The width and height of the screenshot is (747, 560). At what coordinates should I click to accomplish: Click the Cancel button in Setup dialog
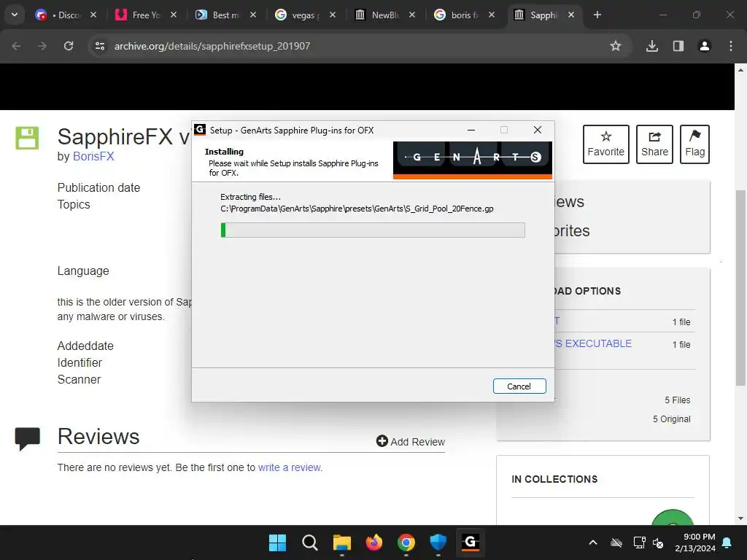click(519, 386)
